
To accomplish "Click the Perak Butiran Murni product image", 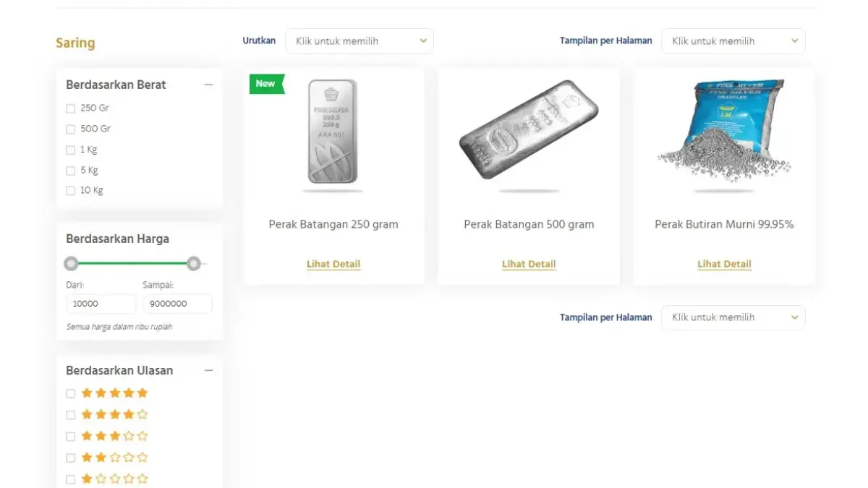I will [724, 131].
